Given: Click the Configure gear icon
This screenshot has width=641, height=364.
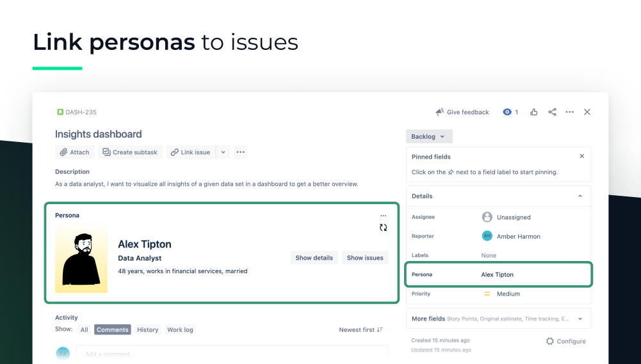Looking at the screenshot, I should pos(549,341).
